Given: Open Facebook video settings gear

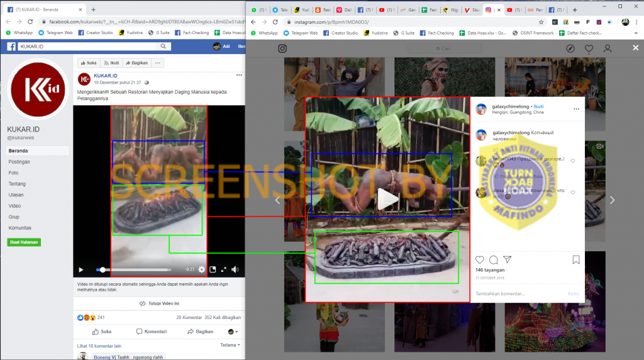Looking at the screenshot, I should (202, 269).
